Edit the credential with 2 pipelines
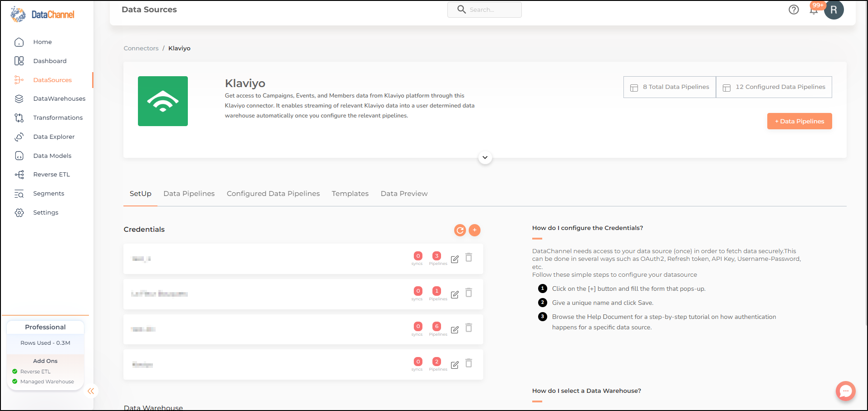 tap(455, 365)
